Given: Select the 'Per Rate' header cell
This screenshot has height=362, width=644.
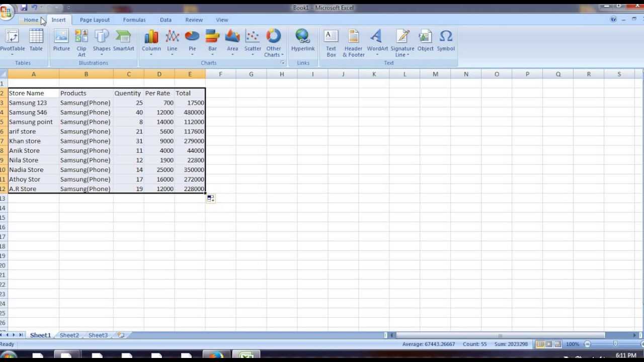Looking at the screenshot, I should (159, 93).
